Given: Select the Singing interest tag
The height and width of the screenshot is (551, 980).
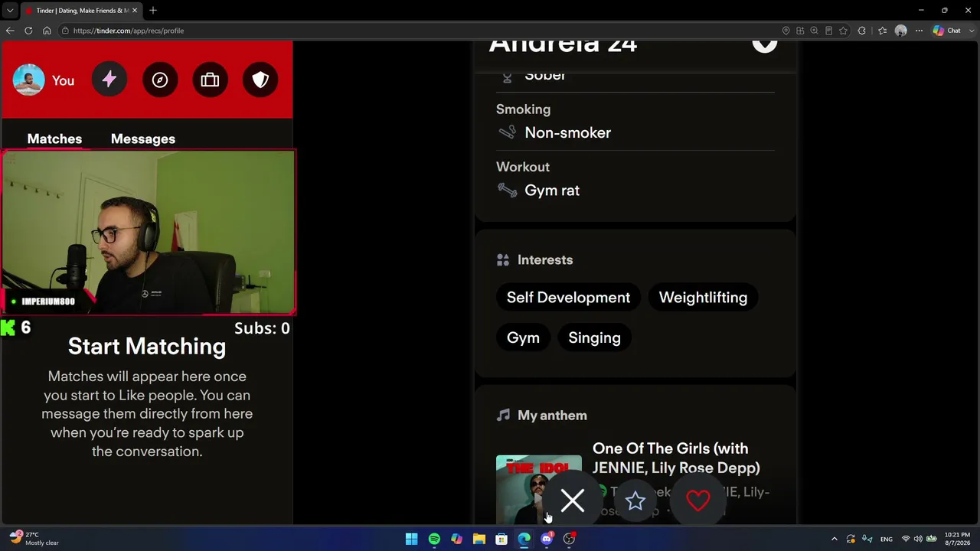Looking at the screenshot, I should coord(594,337).
